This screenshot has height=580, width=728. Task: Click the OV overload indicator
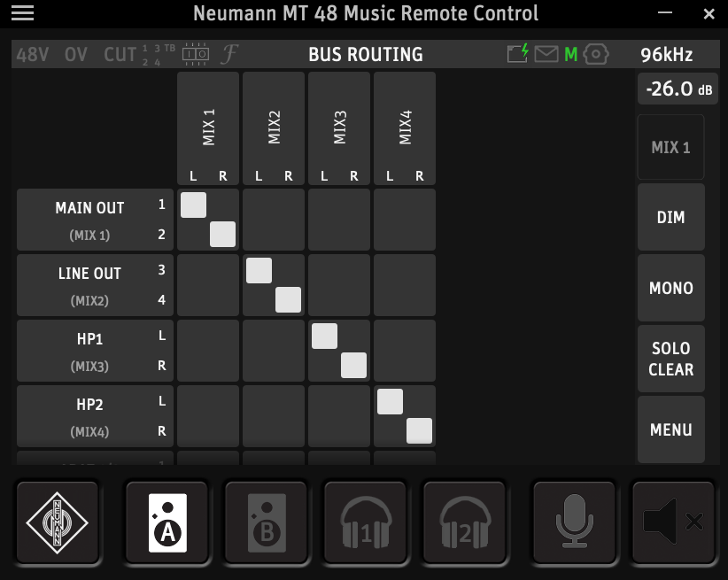click(x=75, y=55)
